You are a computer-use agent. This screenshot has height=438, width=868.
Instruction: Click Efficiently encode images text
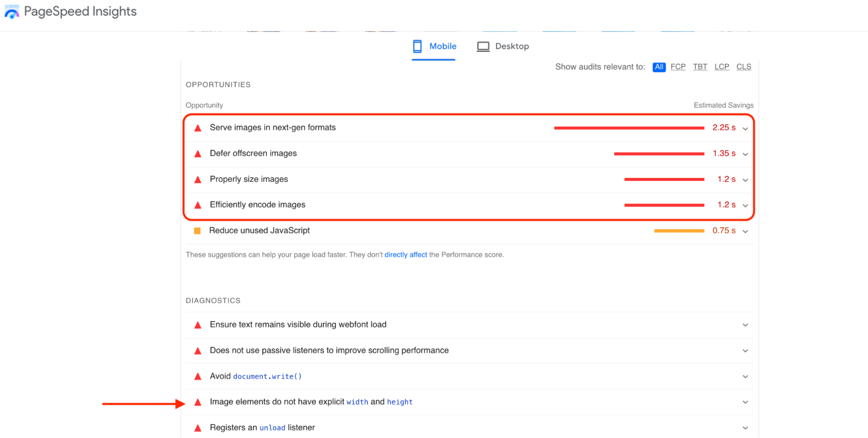[257, 204]
